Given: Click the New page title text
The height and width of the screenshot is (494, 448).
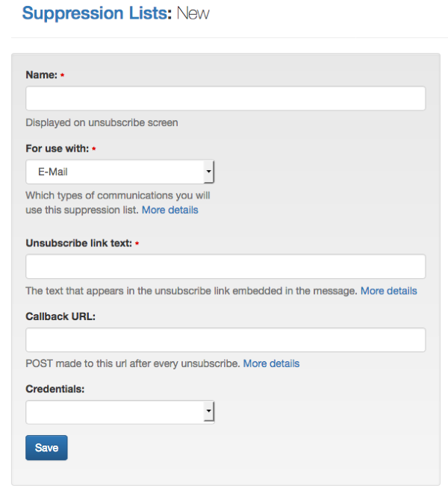Looking at the screenshot, I should pos(193,13).
